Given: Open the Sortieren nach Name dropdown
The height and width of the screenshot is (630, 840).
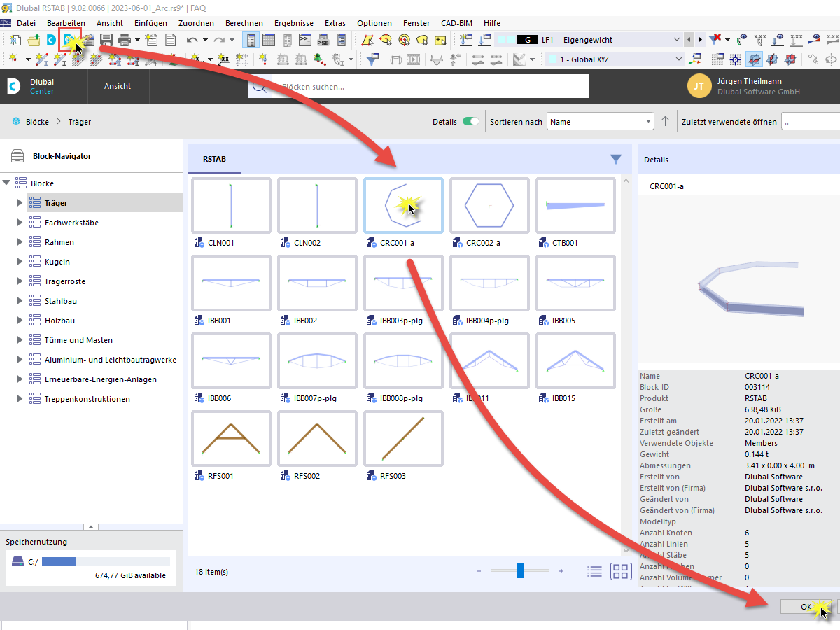Looking at the screenshot, I should (x=601, y=121).
